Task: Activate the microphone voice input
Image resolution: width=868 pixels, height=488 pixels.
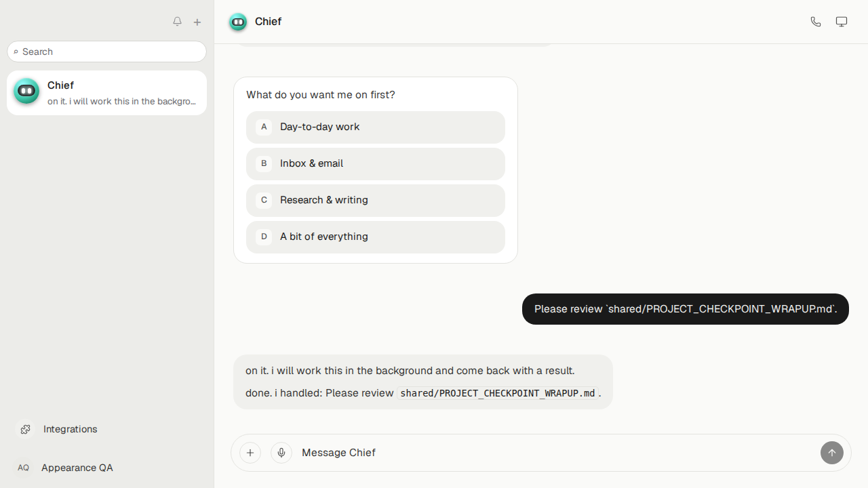Action: click(x=281, y=453)
